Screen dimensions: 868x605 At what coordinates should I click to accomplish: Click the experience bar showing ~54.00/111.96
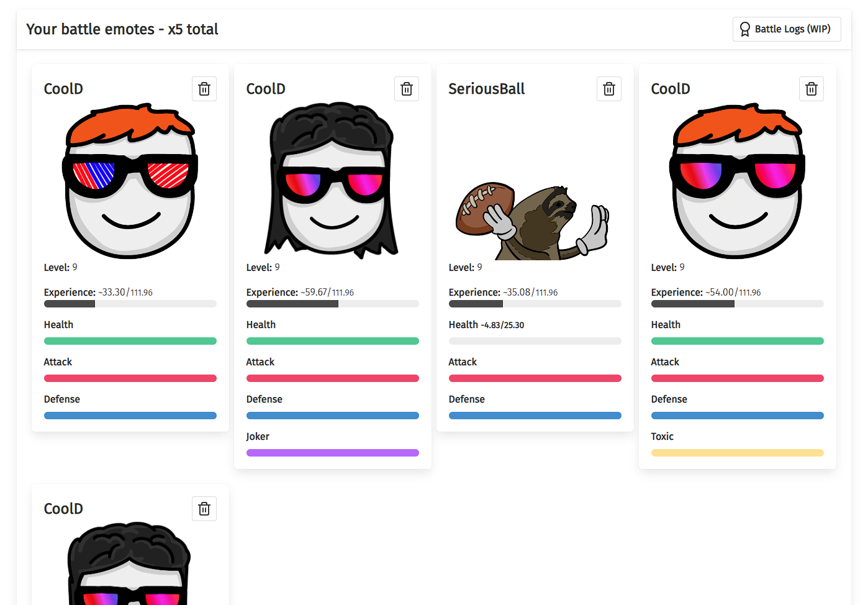coord(738,304)
